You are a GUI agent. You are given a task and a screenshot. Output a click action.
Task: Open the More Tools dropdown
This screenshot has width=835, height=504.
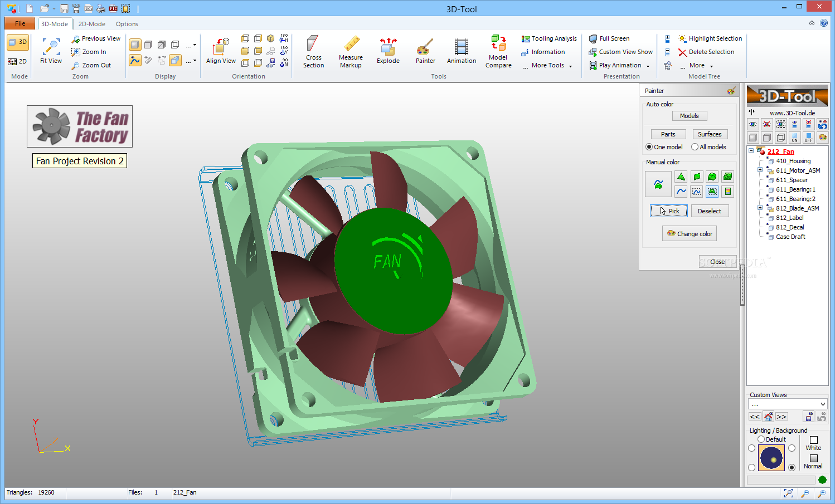point(548,65)
